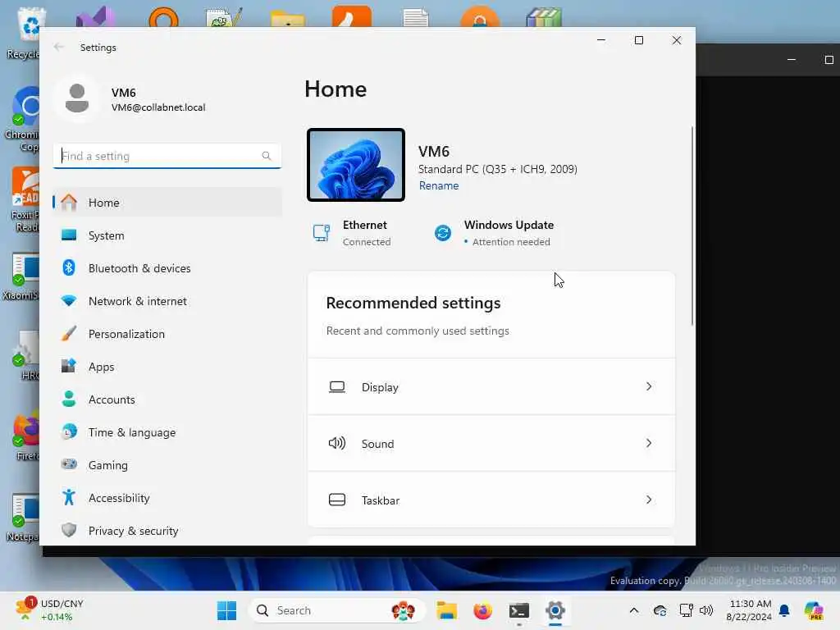The width and height of the screenshot is (840, 630).
Task: Expand the Sound row chevron
Action: coord(649,443)
